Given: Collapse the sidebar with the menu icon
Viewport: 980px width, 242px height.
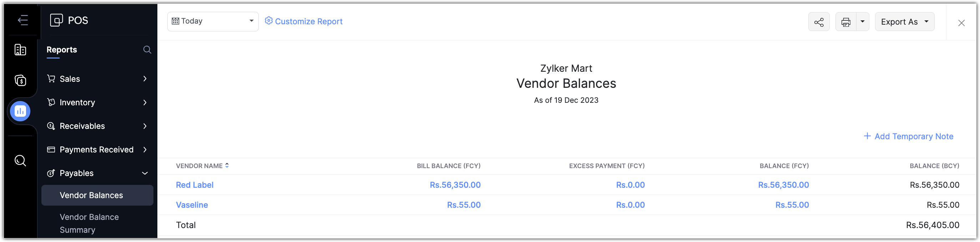Looking at the screenshot, I should (x=23, y=20).
